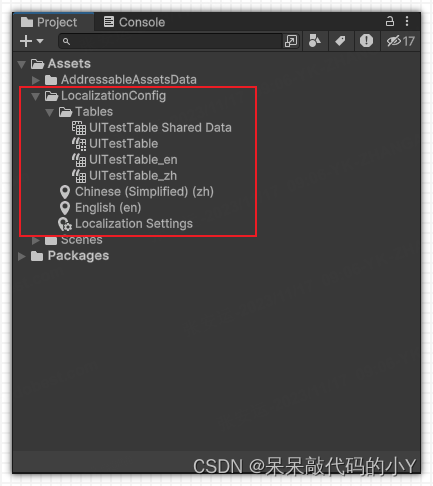Image resolution: width=433 pixels, height=486 pixels.
Task: Select the Project tab
Action: click(x=49, y=22)
